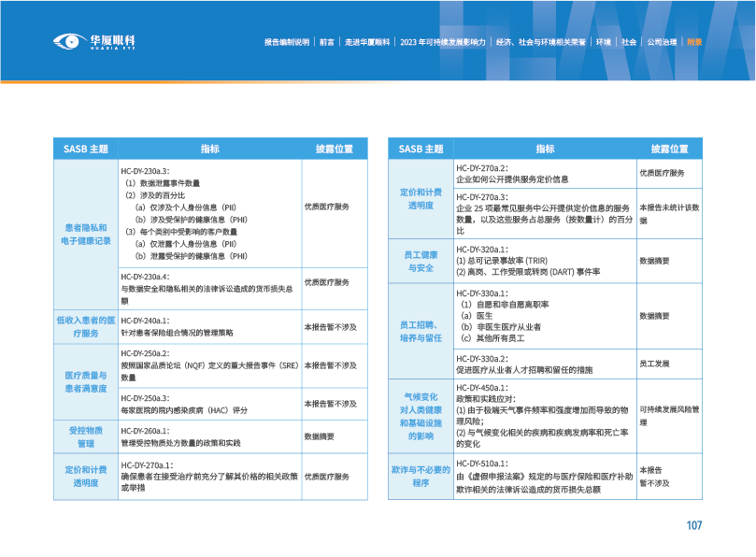Click the left table's SASB 主题 header
Viewport: 756px width, 557px height.
(86, 149)
